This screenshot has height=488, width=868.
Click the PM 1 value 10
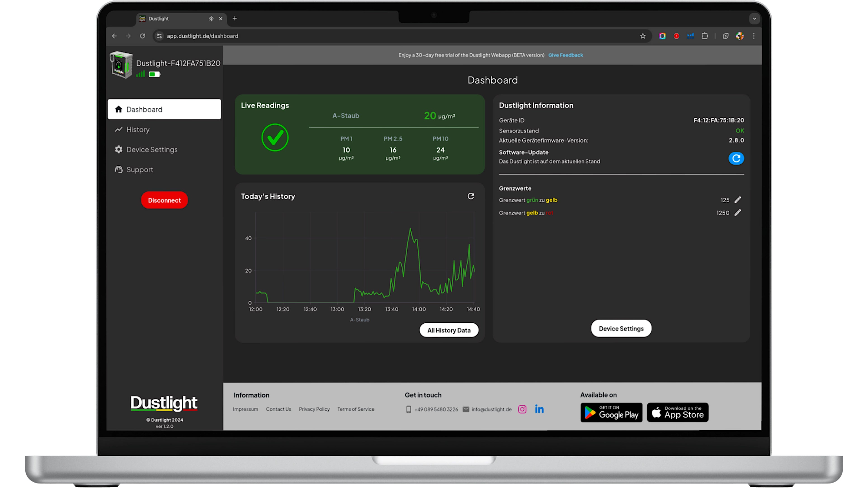(x=346, y=150)
